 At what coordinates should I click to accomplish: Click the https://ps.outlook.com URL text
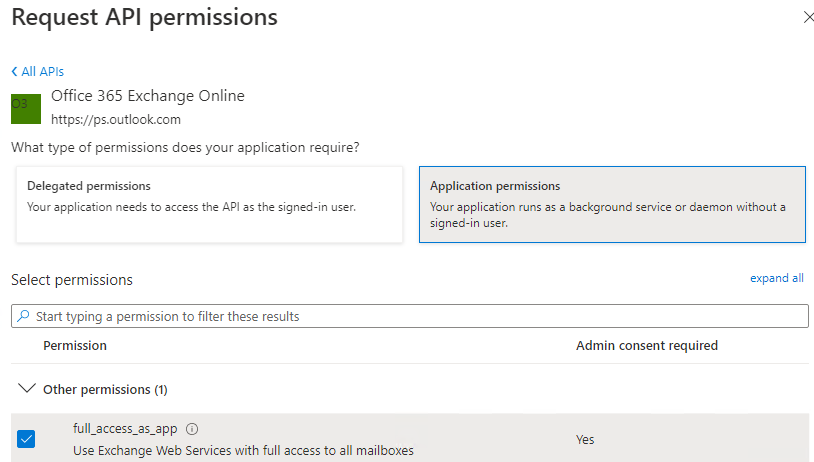[x=116, y=119]
